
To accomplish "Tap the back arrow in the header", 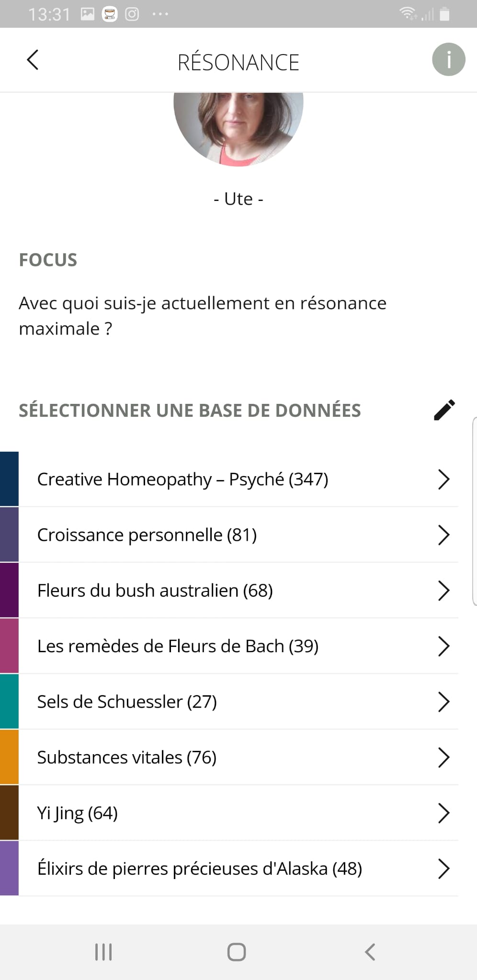I will click(33, 60).
